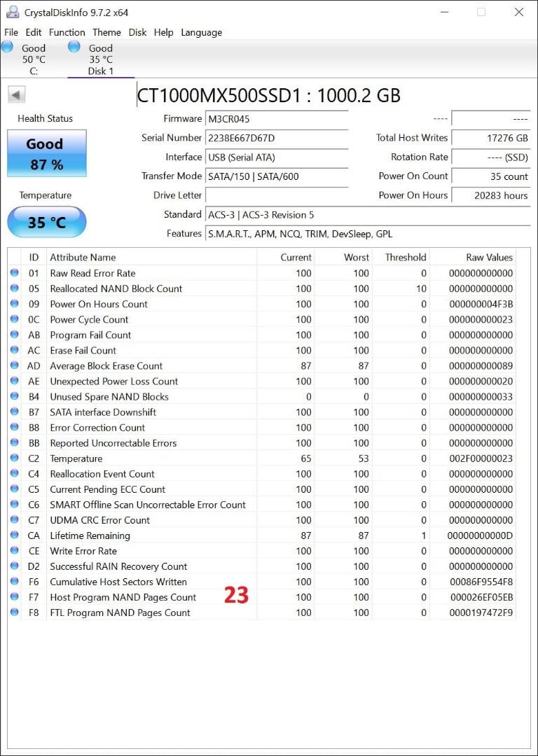Image resolution: width=538 pixels, height=756 pixels.
Task: Open the Help menu
Action: [x=163, y=32]
